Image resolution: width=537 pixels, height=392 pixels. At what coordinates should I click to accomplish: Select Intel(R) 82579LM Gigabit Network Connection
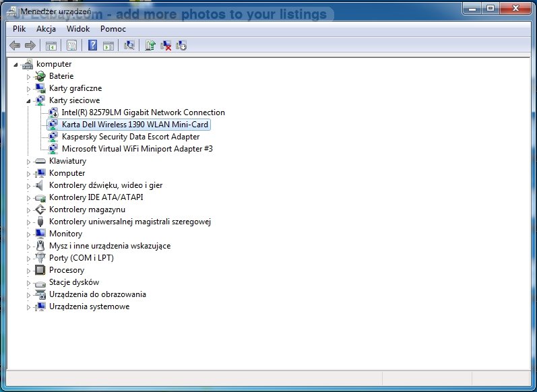pos(143,112)
